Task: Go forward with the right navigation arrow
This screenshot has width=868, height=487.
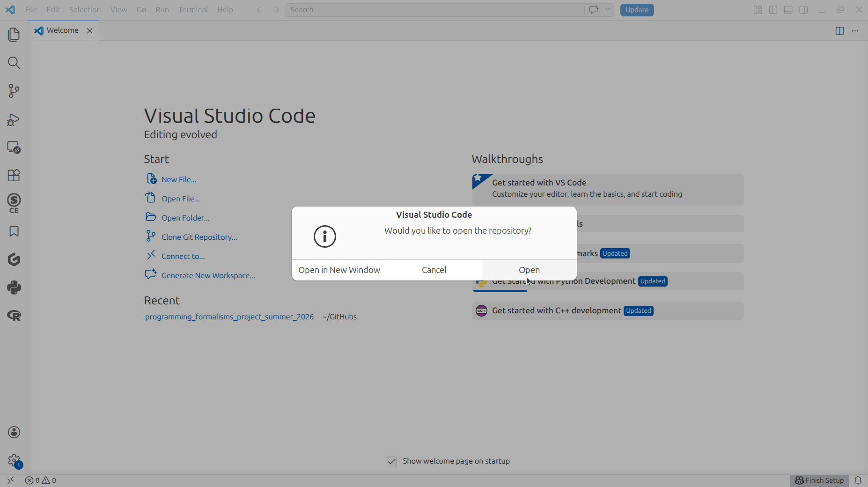Action: click(x=276, y=10)
